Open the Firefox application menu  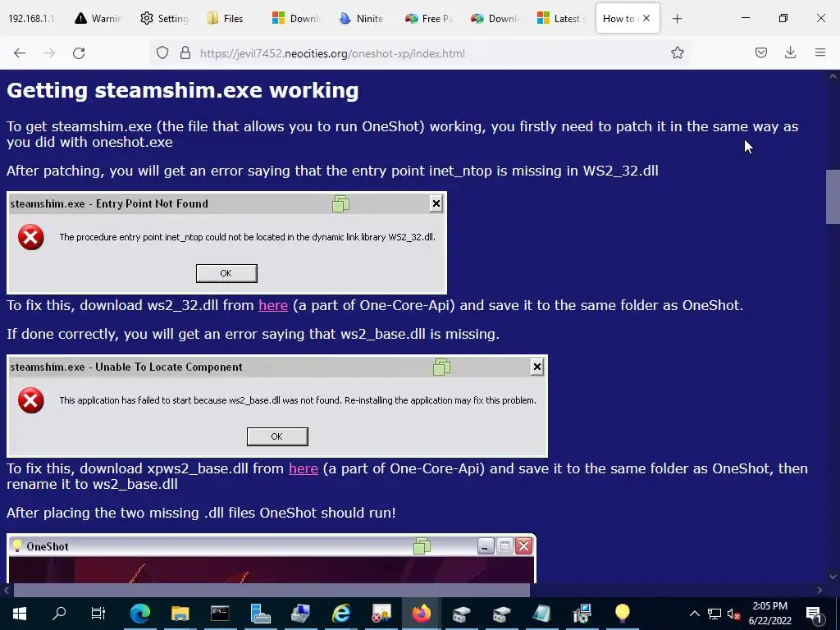tap(820, 52)
